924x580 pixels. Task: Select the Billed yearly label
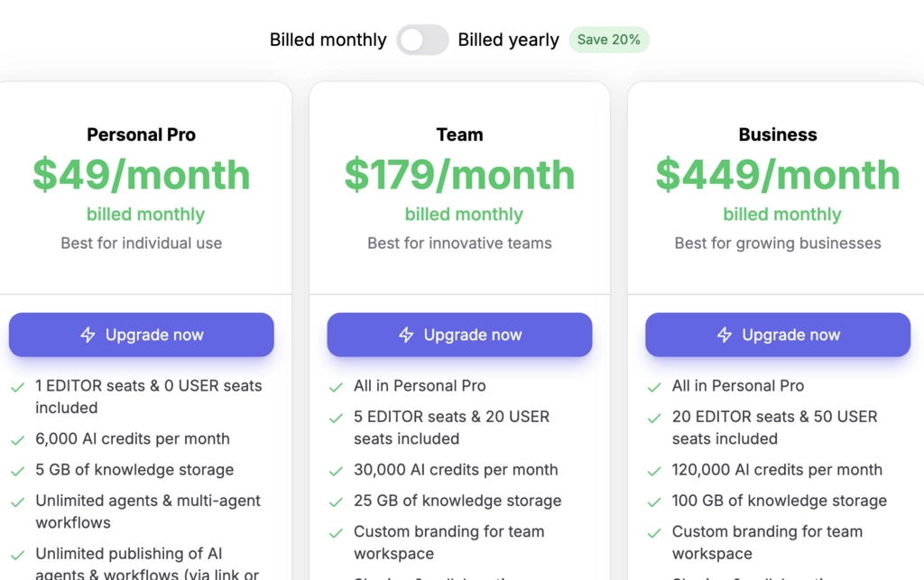click(509, 40)
